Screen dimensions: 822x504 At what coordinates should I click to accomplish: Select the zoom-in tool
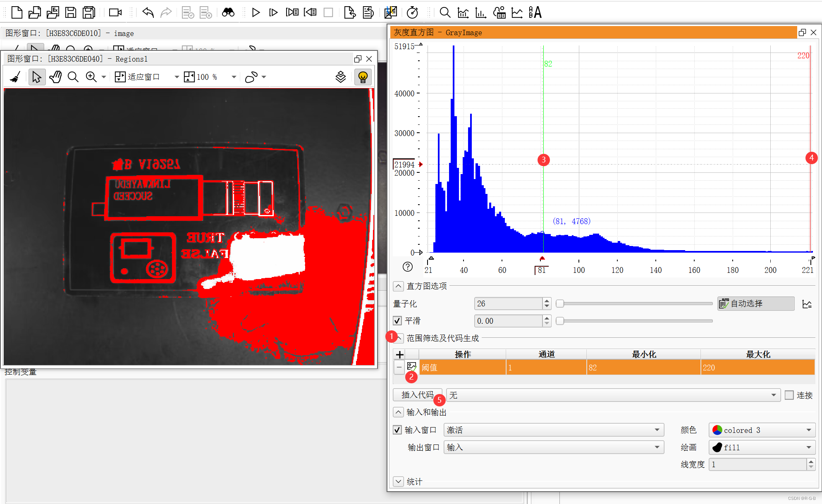click(91, 77)
